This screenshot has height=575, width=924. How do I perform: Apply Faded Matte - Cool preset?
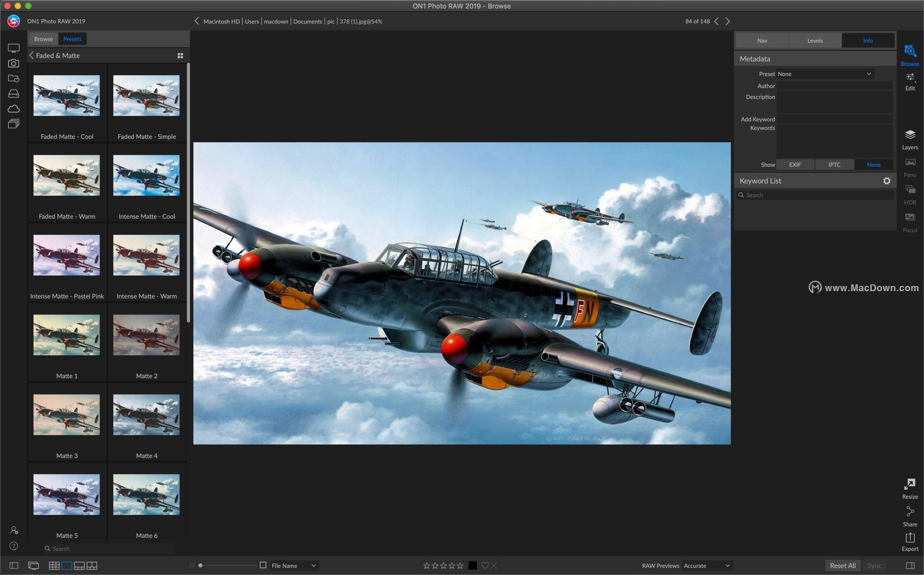pyautogui.click(x=67, y=103)
